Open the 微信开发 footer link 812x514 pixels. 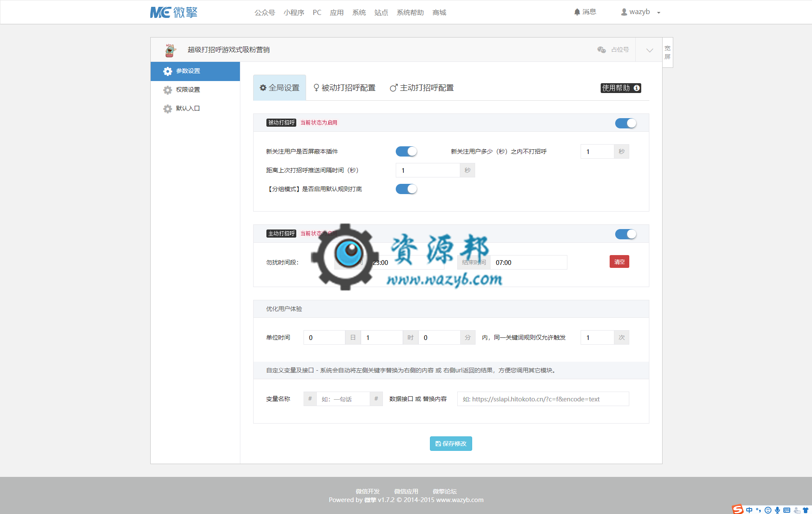click(x=368, y=491)
